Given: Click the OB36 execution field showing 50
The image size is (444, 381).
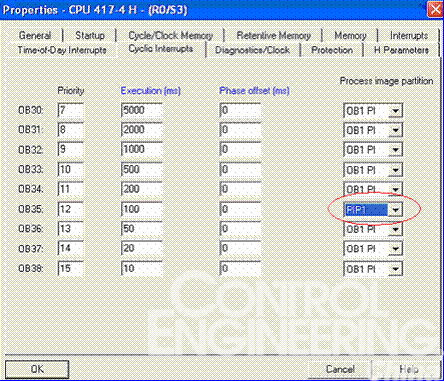Looking at the screenshot, I should [x=142, y=229].
